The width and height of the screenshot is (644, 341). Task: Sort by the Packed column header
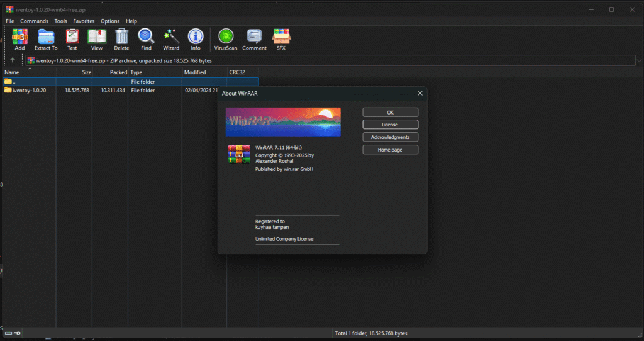tap(110, 72)
